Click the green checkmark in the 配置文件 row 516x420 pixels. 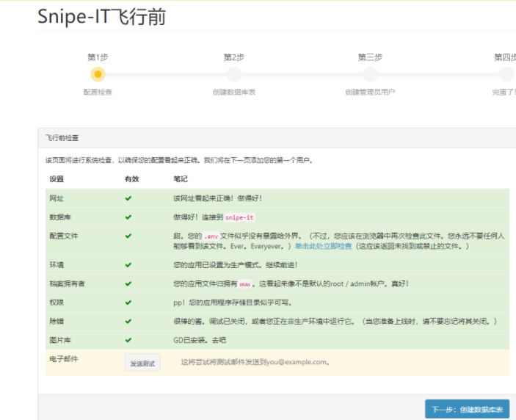point(128,236)
